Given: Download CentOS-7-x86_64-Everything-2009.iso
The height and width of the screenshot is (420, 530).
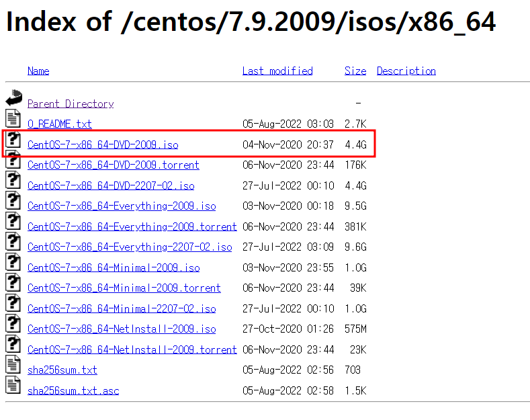Looking at the screenshot, I should (x=122, y=206).
